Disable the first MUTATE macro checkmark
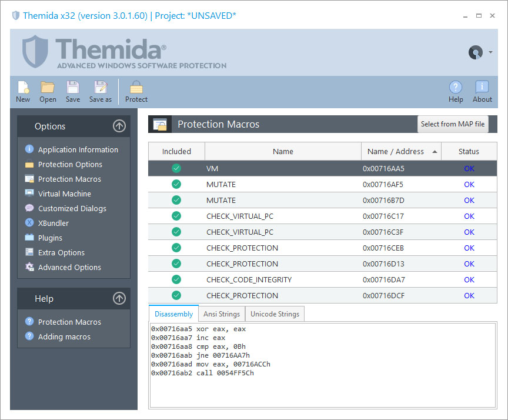Viewport: 508px width, 420px height. point(176,184)
